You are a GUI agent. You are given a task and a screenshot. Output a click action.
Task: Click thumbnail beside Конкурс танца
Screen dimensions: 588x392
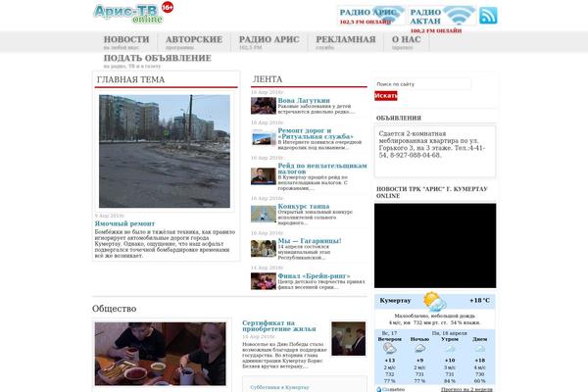(x=264, y=214)
